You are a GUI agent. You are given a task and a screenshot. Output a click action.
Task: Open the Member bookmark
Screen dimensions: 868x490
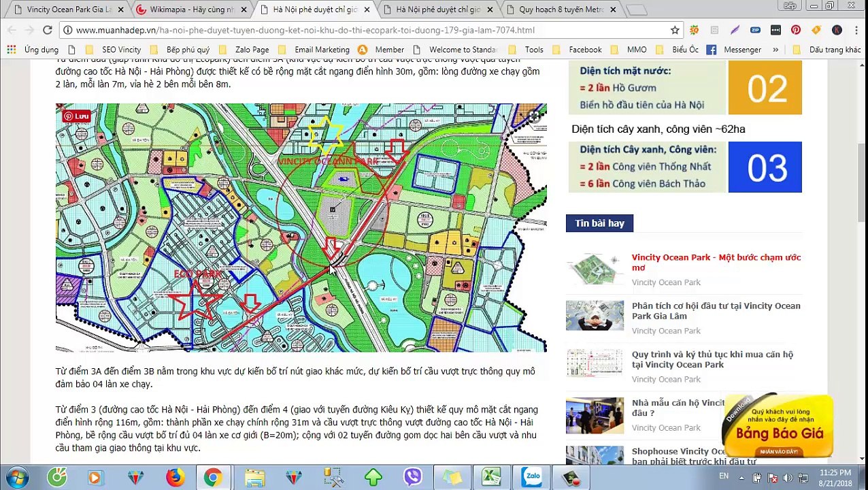381,50
